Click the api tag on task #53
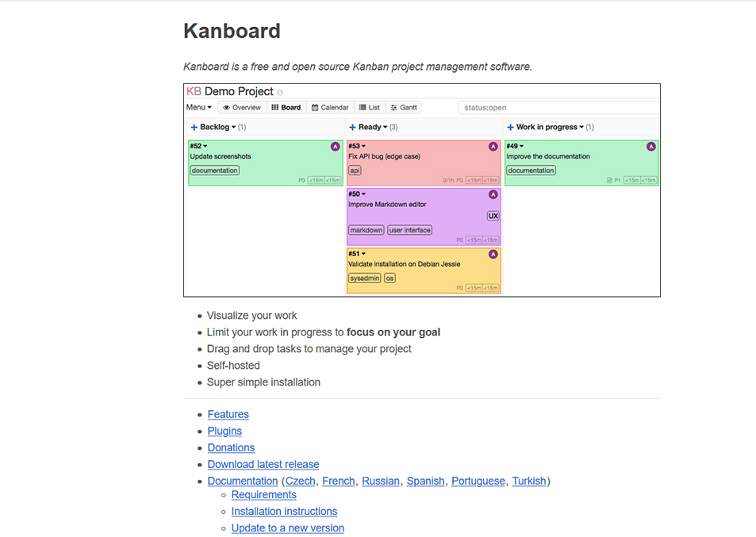The height and width of the screenshot is (537, 756). click(355, 171)
